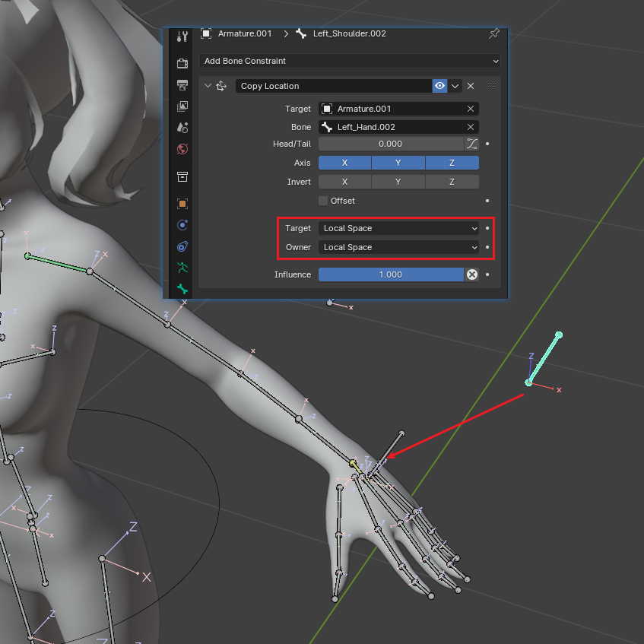644x644 pixels.
Task: Open the Object Constraints properties tab
Action: click(x=182, y=246)
